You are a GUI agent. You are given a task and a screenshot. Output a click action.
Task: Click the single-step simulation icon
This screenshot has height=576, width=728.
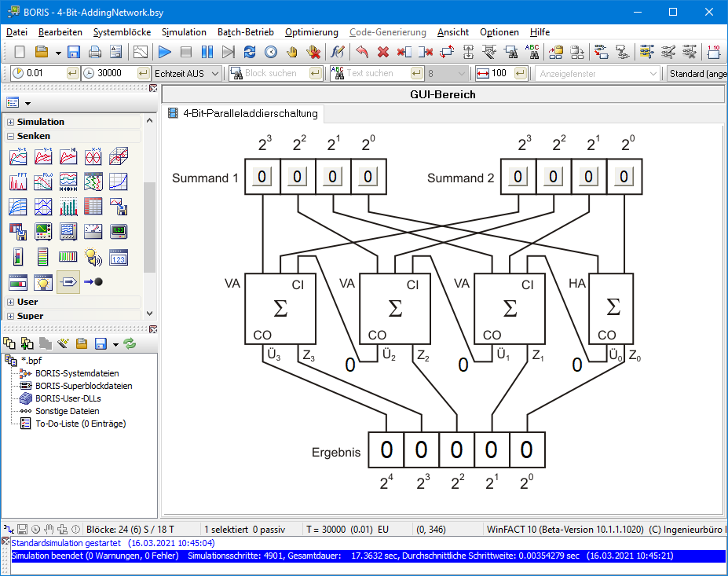(229, 52)
